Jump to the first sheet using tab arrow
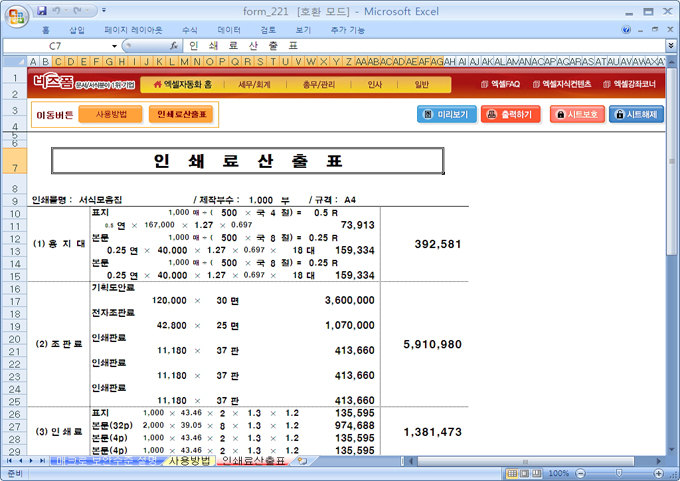The image size is (680, 481). [x=8, y=461]
